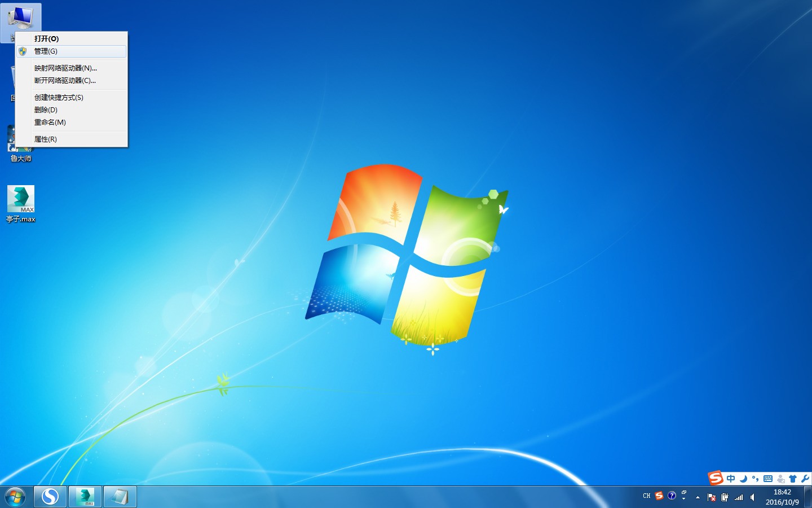Open IME skin shirt icon
The height and width of the screenshot is (508, 812).
pos(793,479)
